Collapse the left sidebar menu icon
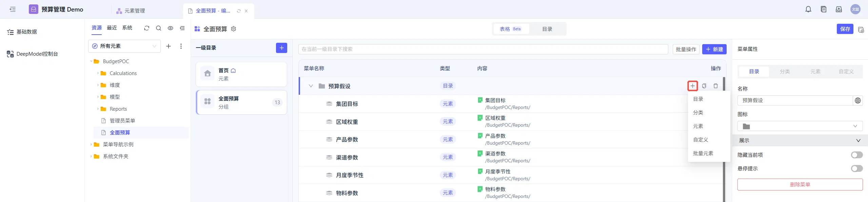This screenshot has height=202, width=868. pos(13,9)
